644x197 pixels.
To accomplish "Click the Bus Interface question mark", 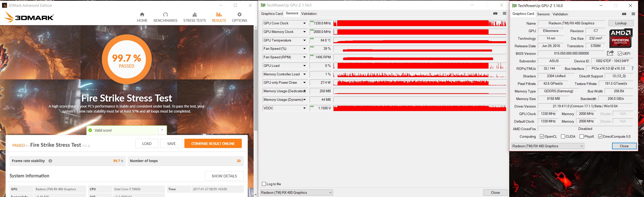I will point(632,68).
